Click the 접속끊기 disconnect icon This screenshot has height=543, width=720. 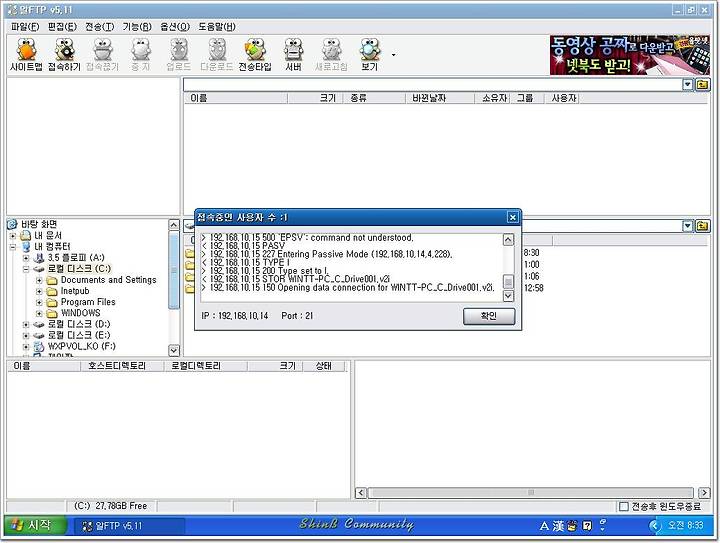point(102,55)
